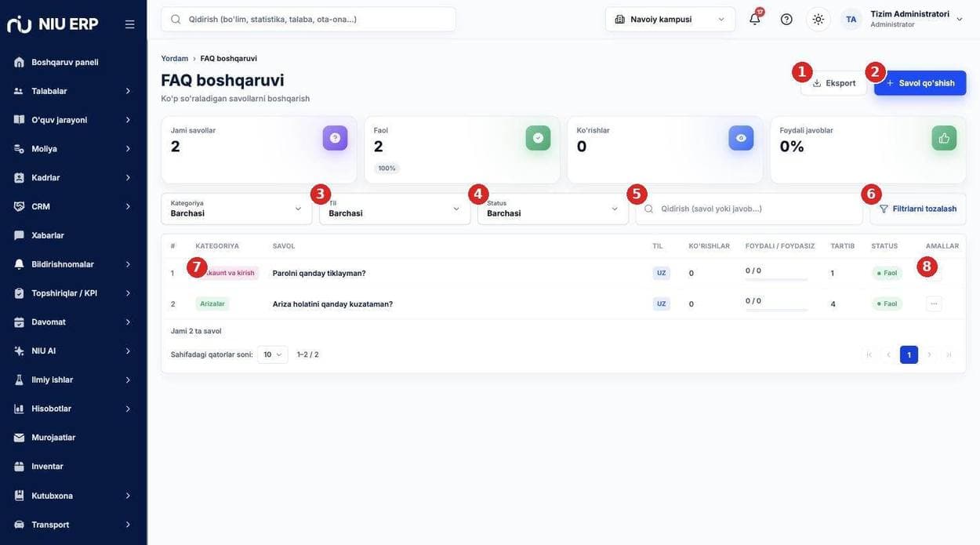Open the Navoiy kampusi campus dropdown
980x545 pixels.
tap(670, 19)
